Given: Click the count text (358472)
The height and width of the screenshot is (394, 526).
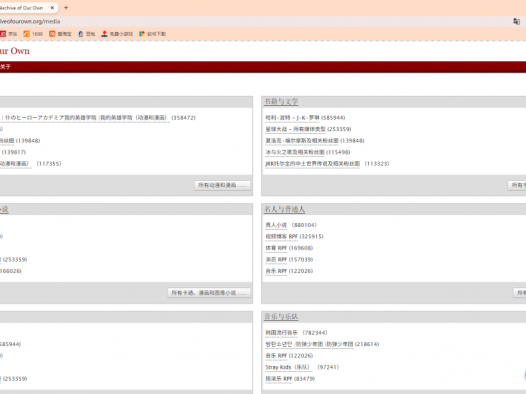Looking at the screenshot, I should coord(183,118).
